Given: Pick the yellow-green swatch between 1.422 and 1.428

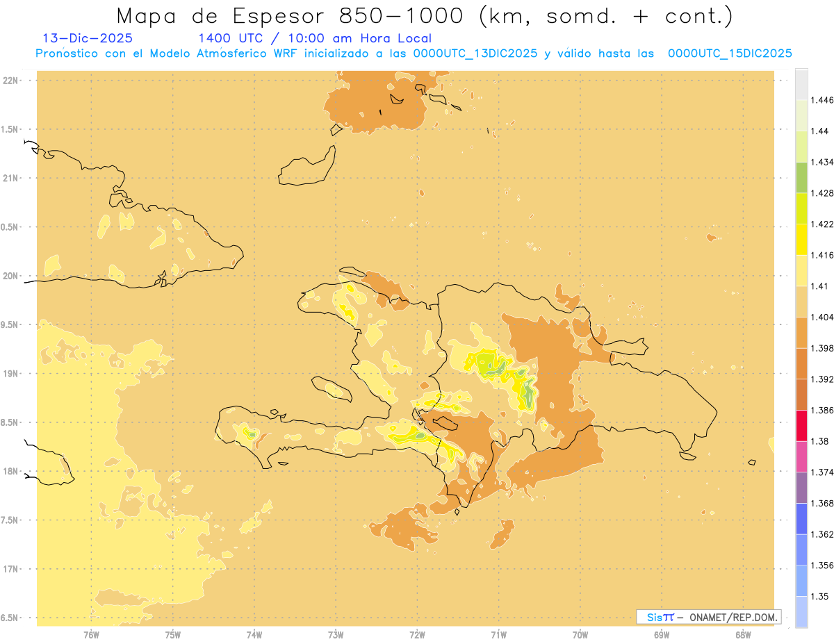Looking at the screenshot, I should [801, 208].
